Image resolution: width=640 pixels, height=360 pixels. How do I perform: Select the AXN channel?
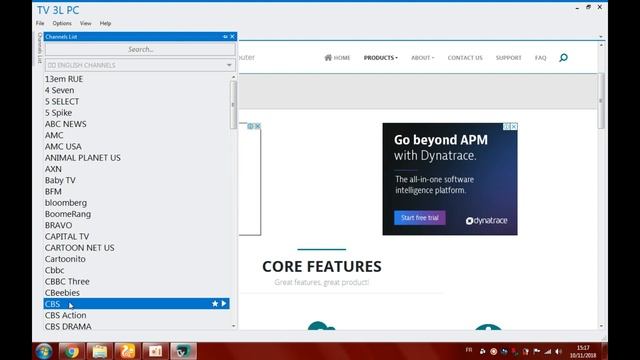click(x=136, y=169)
